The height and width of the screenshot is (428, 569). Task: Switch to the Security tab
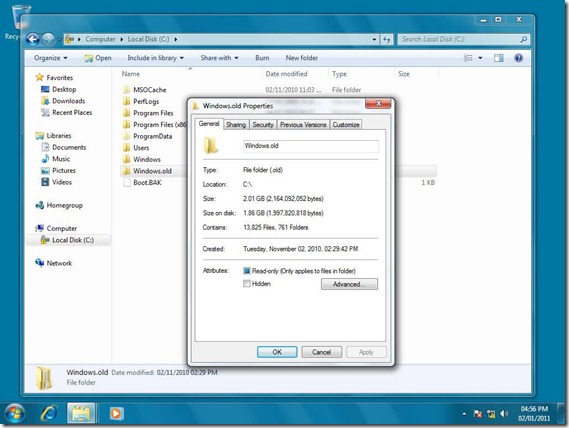click(263, 125)
